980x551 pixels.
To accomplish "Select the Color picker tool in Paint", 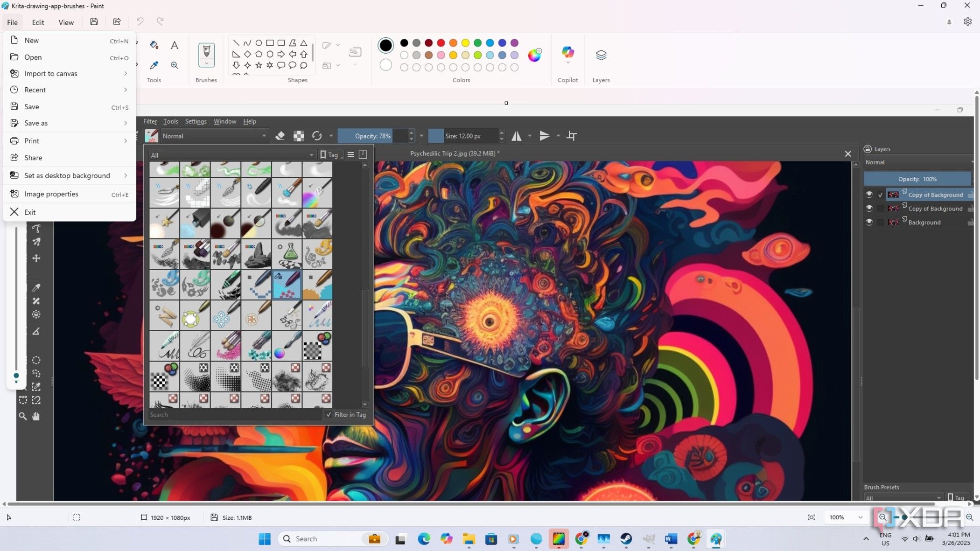I will 154,65.
